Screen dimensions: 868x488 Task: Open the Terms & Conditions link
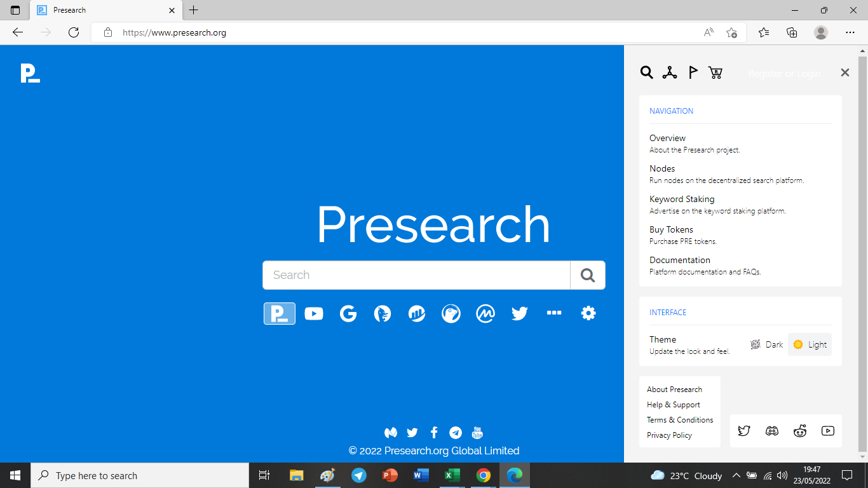[x=680, y=420]
